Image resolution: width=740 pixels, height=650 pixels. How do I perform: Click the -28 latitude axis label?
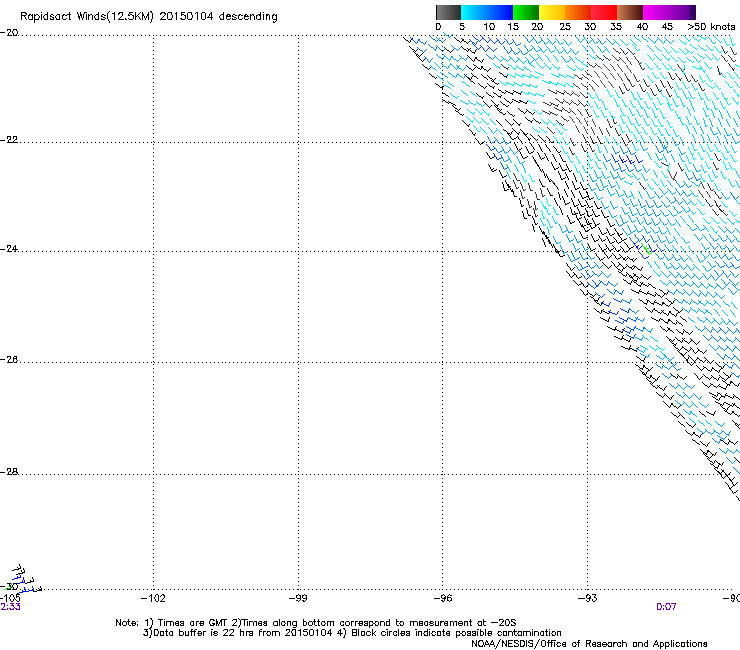[9, 472]
